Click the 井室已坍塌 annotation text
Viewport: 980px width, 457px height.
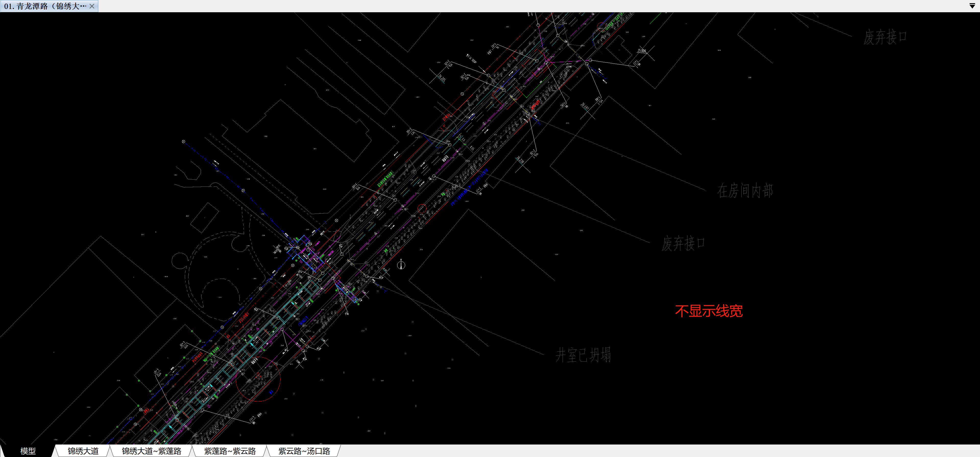583,355
